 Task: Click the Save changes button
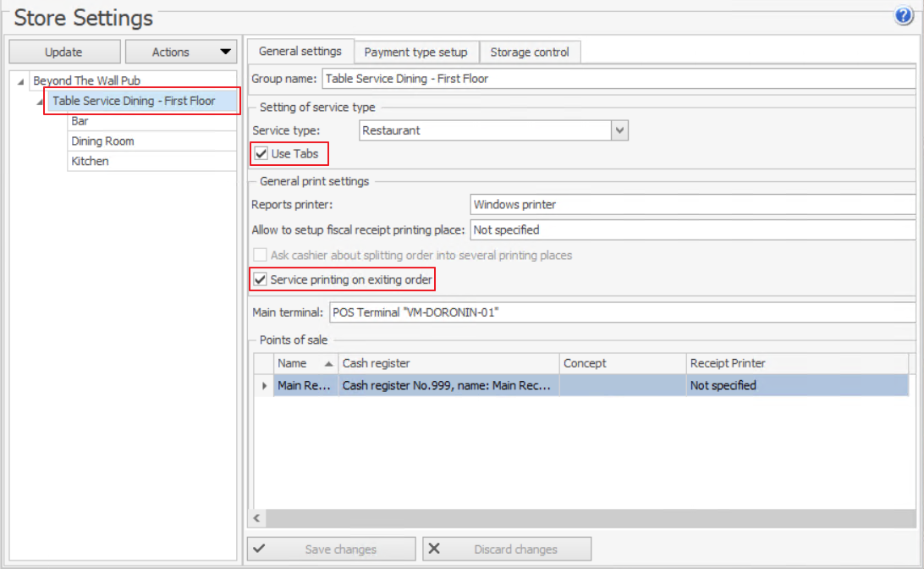(331, 550)
